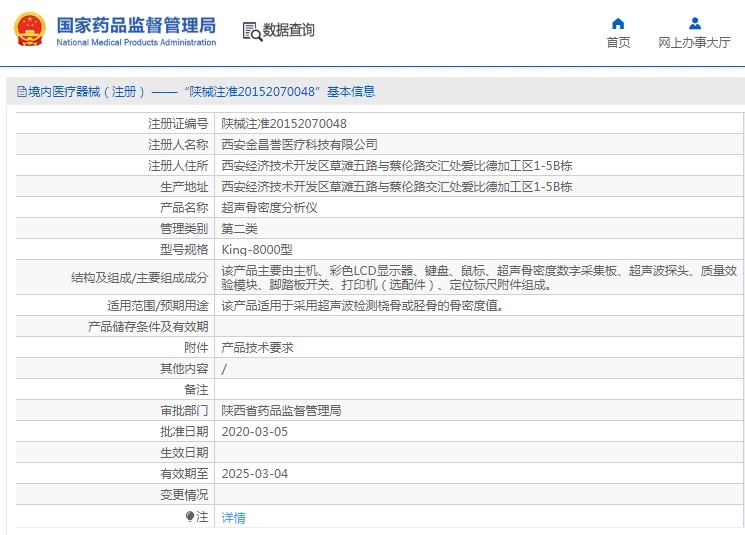Click the 注册人名称 row label
The image size is (745, 535).
[178, 144]
